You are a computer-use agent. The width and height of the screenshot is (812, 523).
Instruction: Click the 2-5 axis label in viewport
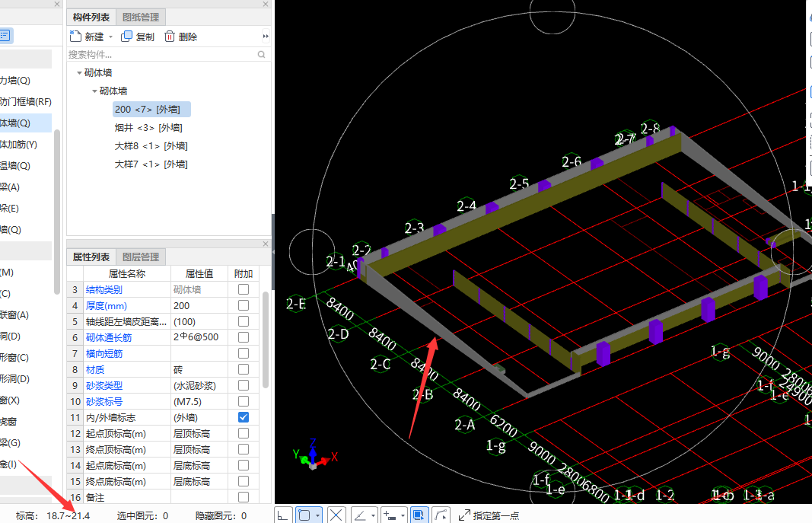[519, 183]
